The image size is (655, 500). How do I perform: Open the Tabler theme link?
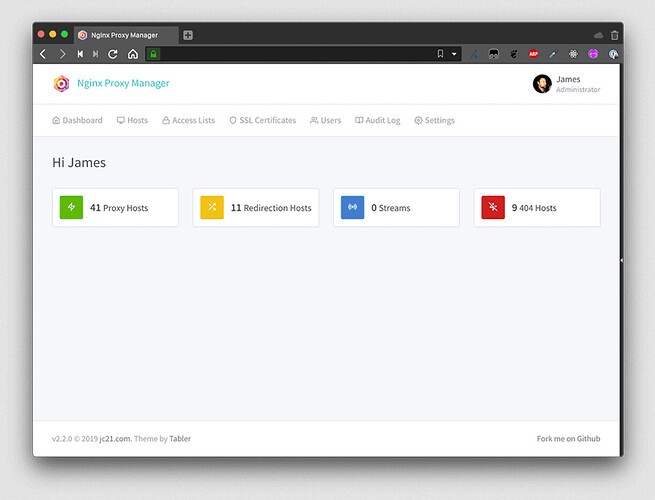(180, 439)
